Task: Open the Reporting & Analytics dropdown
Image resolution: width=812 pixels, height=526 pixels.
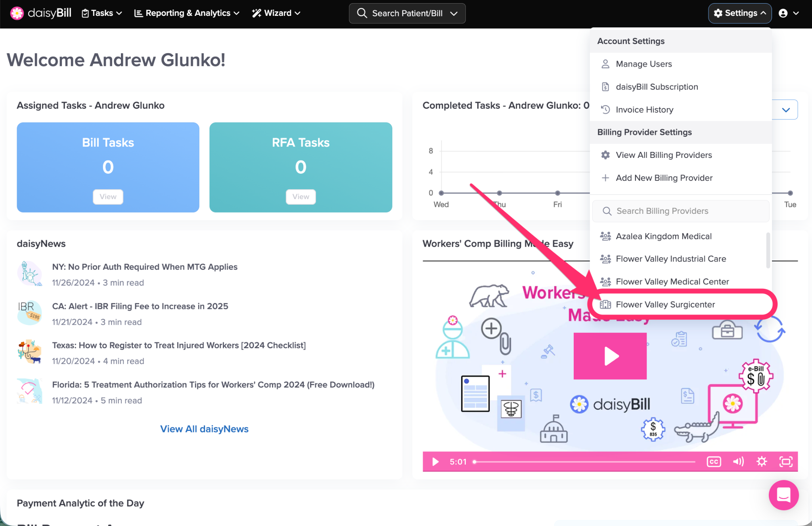Action: [187, 13]
